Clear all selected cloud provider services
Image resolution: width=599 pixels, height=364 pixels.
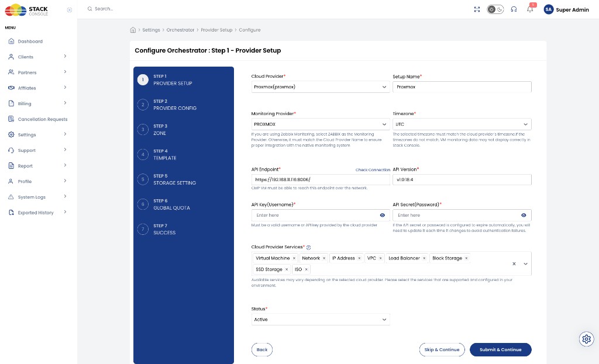point(514,264)
